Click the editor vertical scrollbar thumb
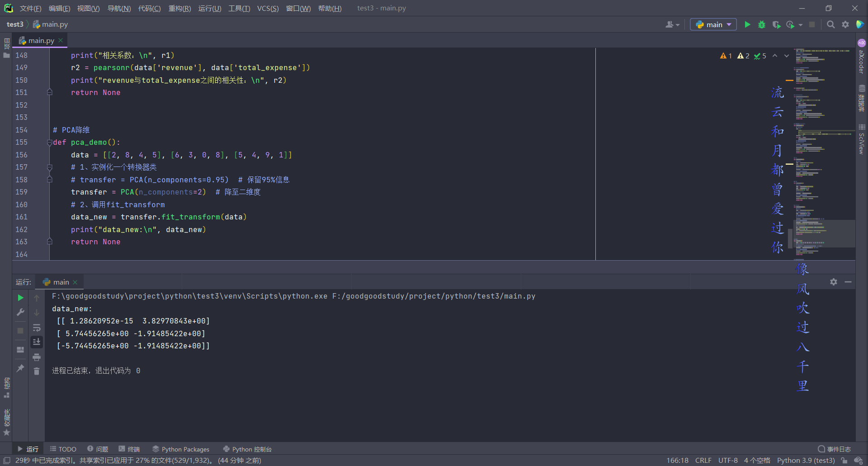 click(x=790, y=238)
